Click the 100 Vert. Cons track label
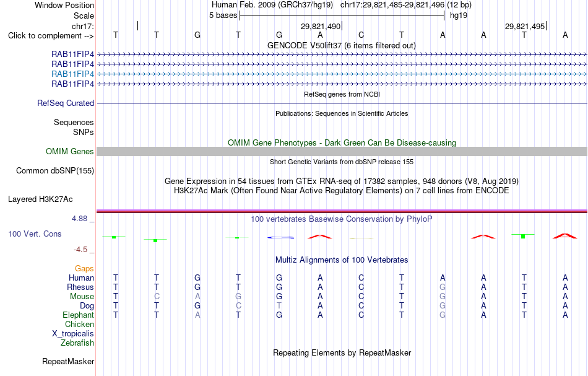The image size is (588, 376). click(35, 234)
